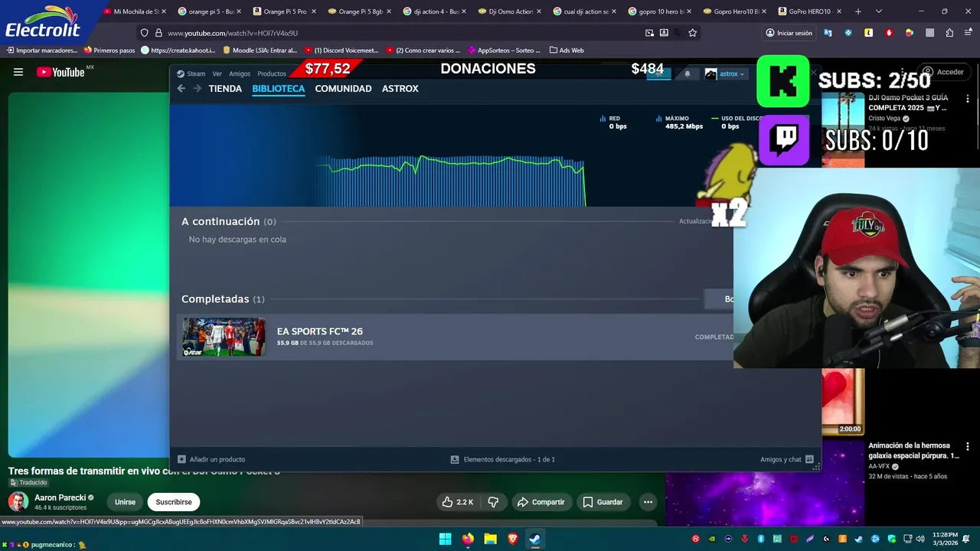The image size is (980, 551).
Task: Open the translate extension icon in toolbar
Action: [x=828, y=33]
